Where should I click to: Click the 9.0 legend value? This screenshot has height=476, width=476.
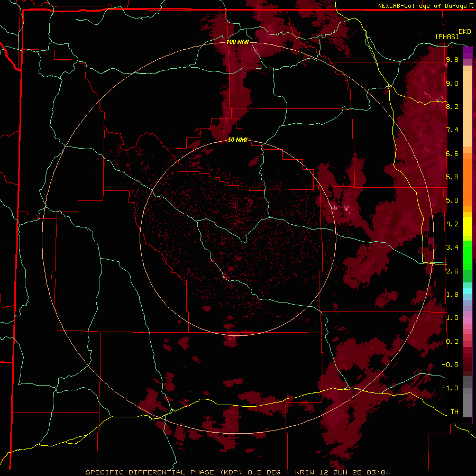(x=452, y=83)
